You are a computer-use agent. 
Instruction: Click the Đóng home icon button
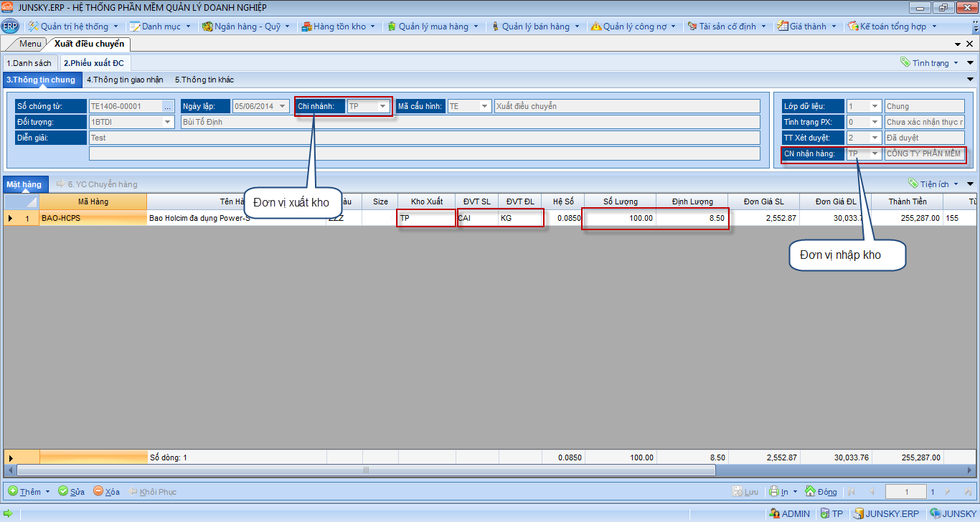[x=811, y=492]
